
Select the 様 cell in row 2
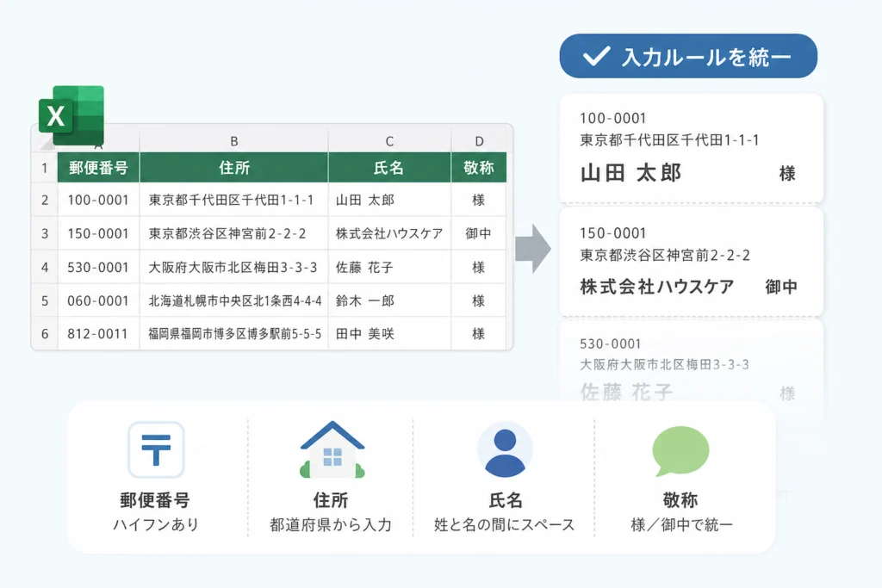(x=479, y=200)
